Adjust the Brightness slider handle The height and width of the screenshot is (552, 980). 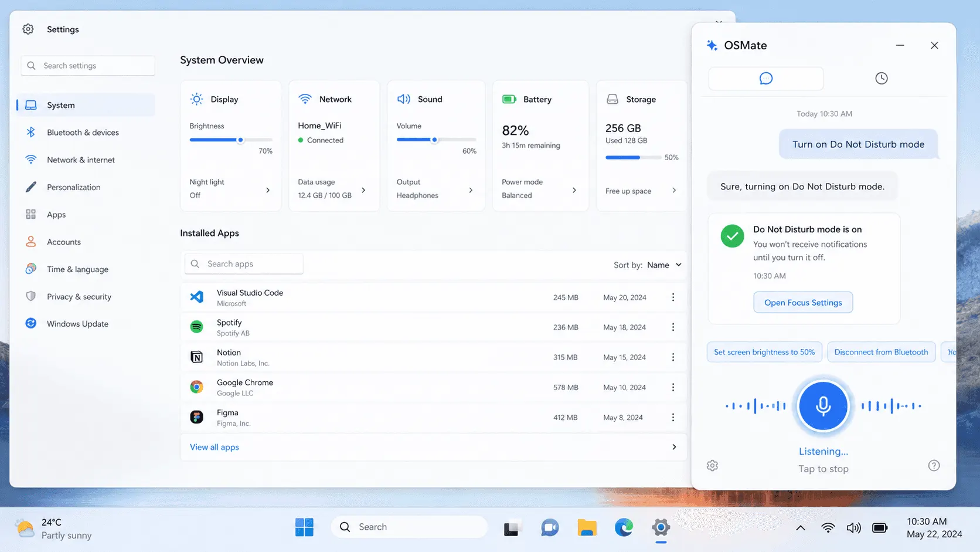coord(240,140)
